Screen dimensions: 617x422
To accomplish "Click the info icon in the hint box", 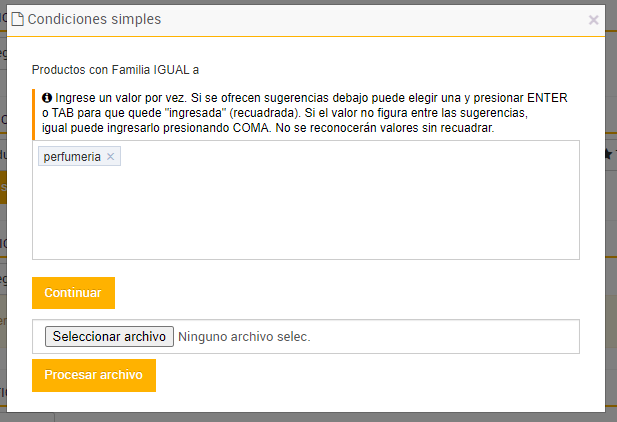I will tap(47, 98).
